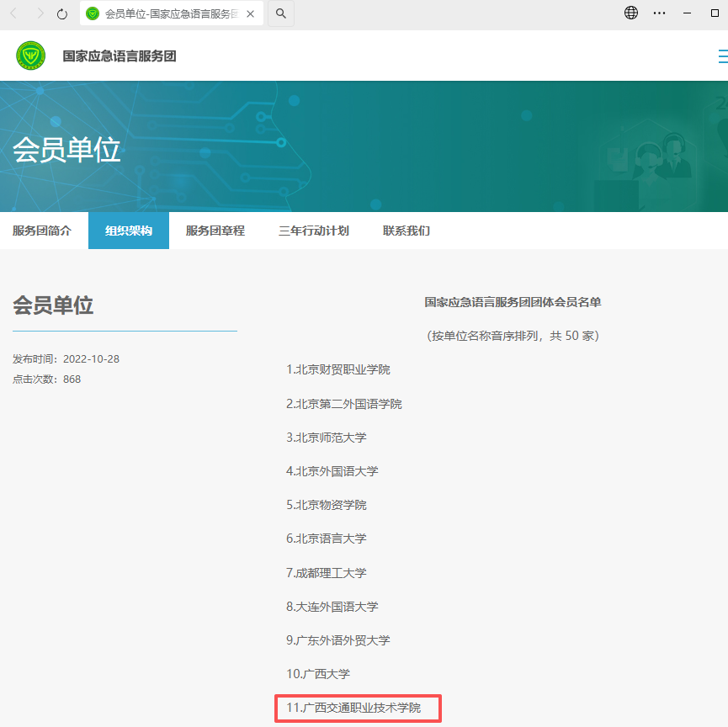Click the globe language icon
The height and width of the screenshot is (727, 728).
coord(631,13)
